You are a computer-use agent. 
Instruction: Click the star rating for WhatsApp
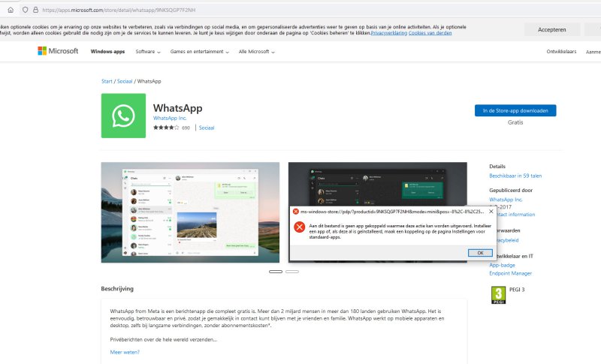(165, 128)
